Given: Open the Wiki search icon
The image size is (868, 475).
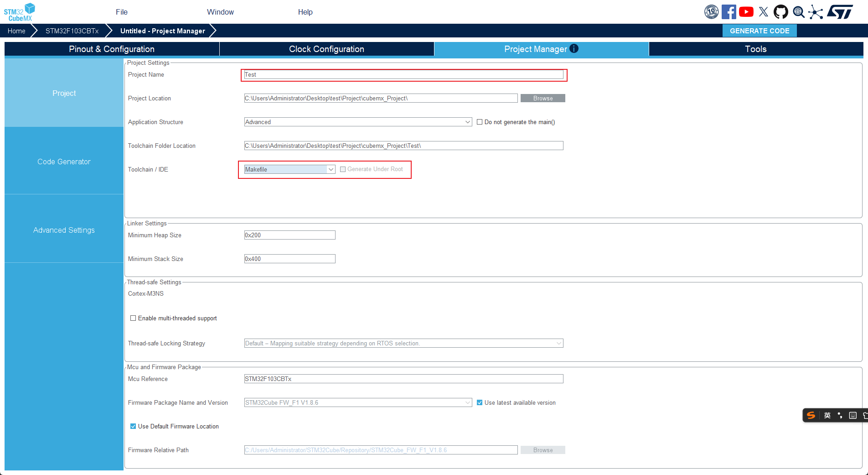Looking at the screenshot, I should pos(798,12).
